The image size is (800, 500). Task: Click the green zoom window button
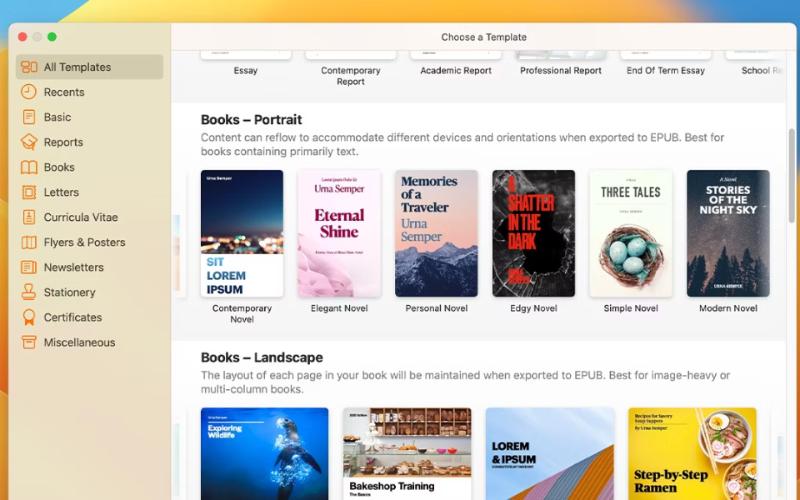pos(52,37)
